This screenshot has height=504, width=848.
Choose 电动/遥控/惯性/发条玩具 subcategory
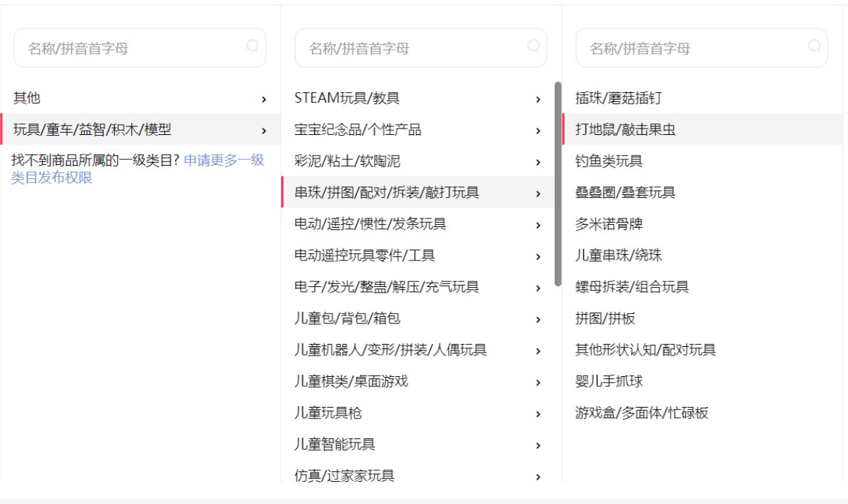point(370,224)
